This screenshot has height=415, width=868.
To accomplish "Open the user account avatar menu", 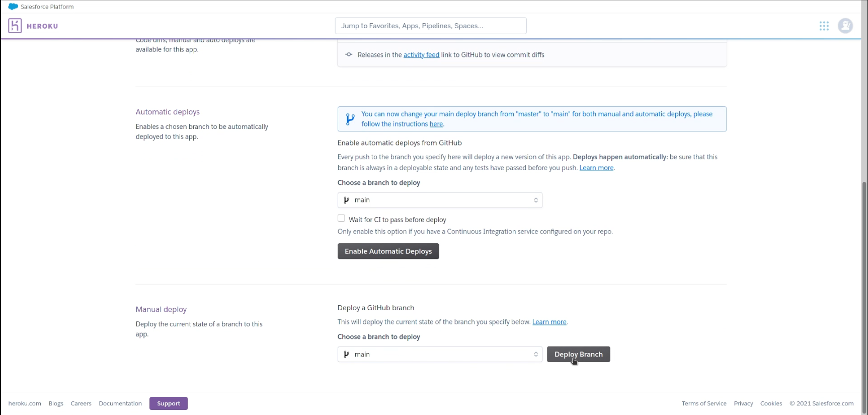I will tap(845, 26).
